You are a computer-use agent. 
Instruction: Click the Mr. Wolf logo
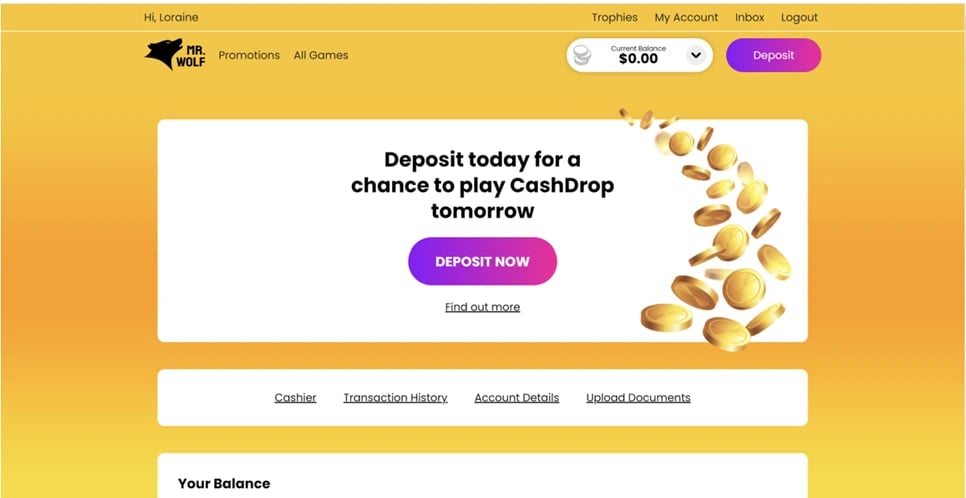tap(174, 55)
